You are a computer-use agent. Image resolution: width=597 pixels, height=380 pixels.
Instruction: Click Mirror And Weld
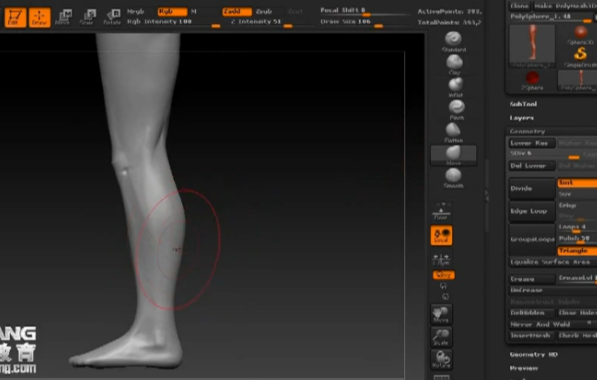pyautogui.click(x=553, y=324)
